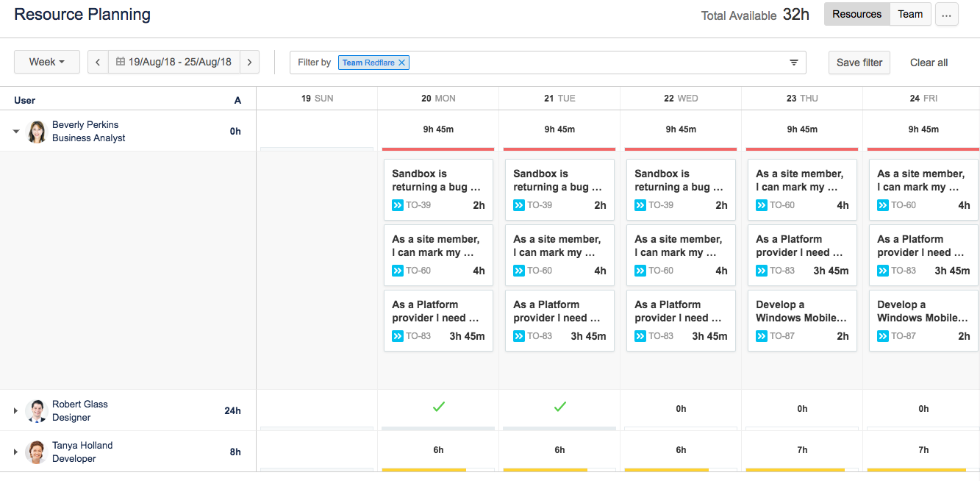
Task: Switch to the Team tab
Action: (x=910, y=13)
